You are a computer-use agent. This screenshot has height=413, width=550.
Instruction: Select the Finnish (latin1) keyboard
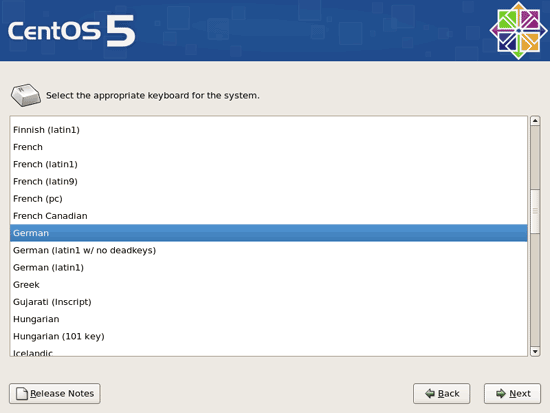pos(269,130)
